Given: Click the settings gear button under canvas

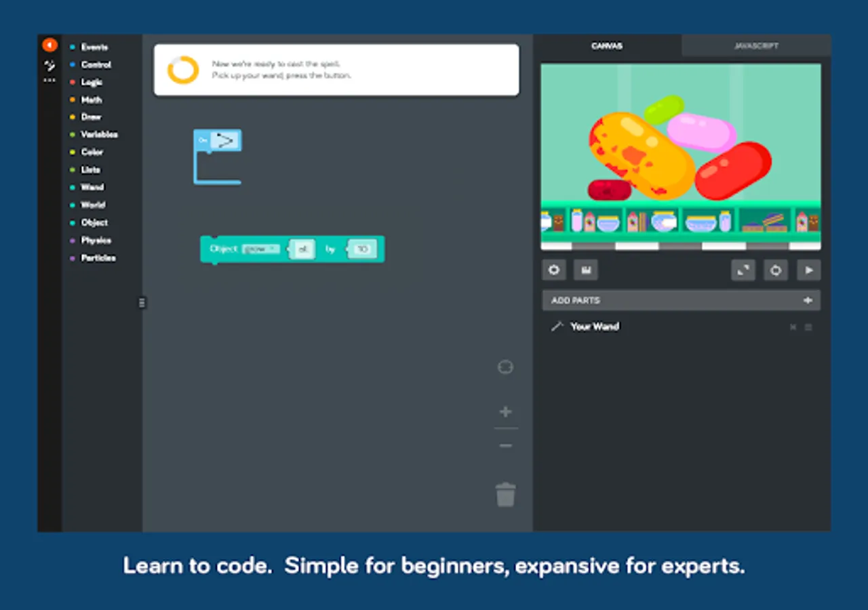Looking at the screenshot, I should [554, 270].
